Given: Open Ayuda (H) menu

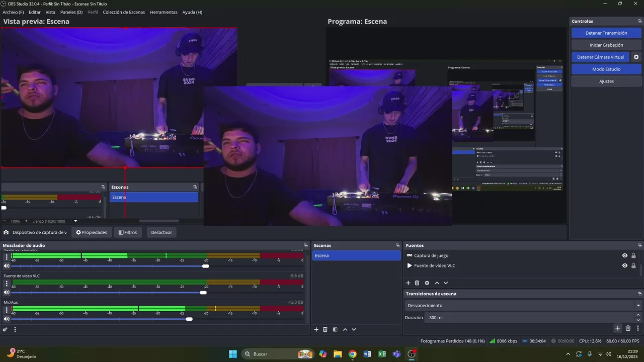Looking at the screenshot, I should 192,12.
